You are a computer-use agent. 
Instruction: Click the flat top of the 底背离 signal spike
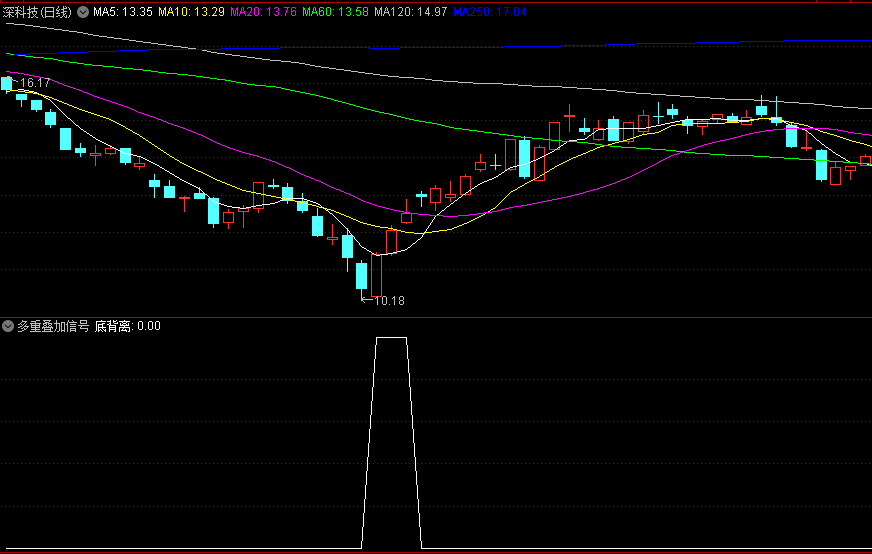392,338
